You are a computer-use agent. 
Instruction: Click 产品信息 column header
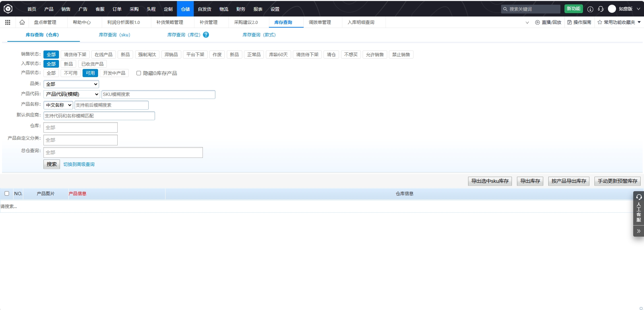(78, 194)
